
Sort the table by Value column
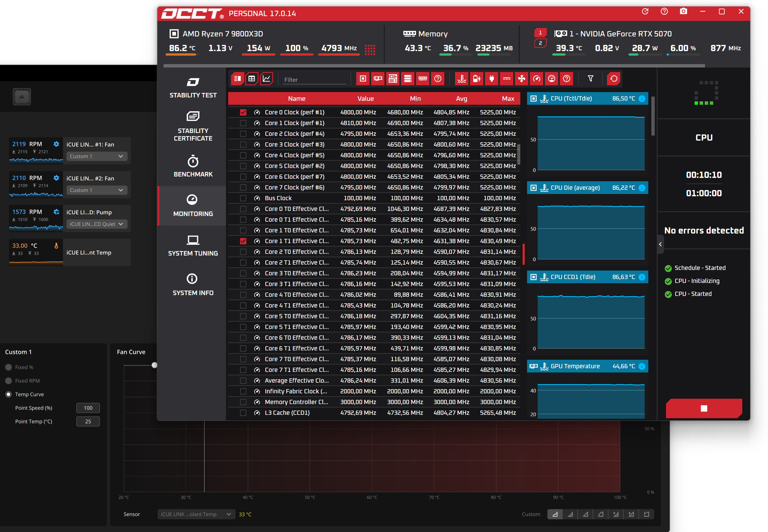pyautogui.click(x=365, y=99)
